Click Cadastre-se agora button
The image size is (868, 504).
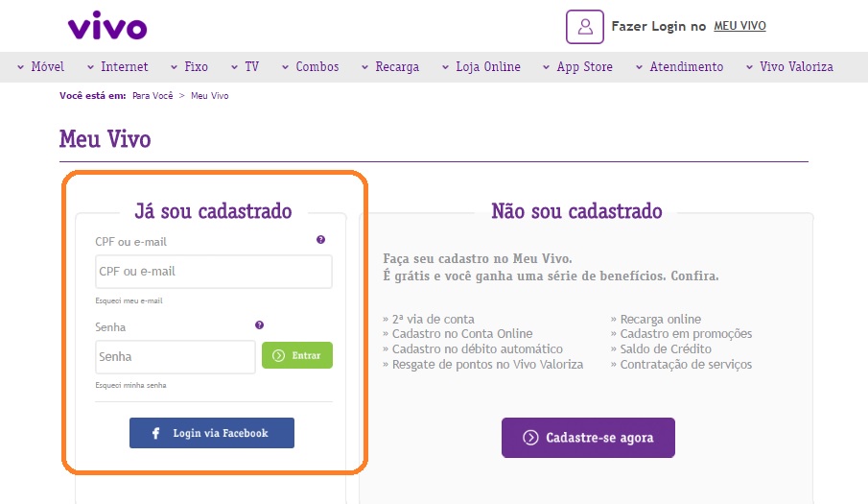[x=588, y=438]
